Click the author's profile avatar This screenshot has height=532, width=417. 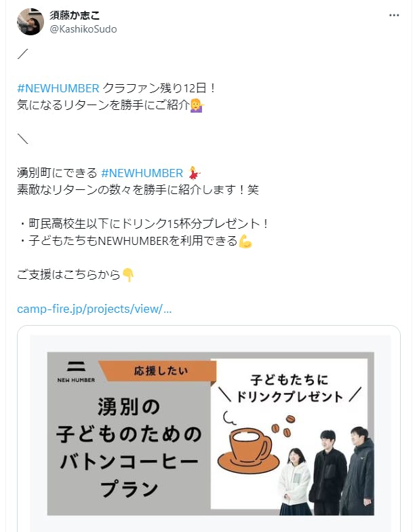click(31, 22)
